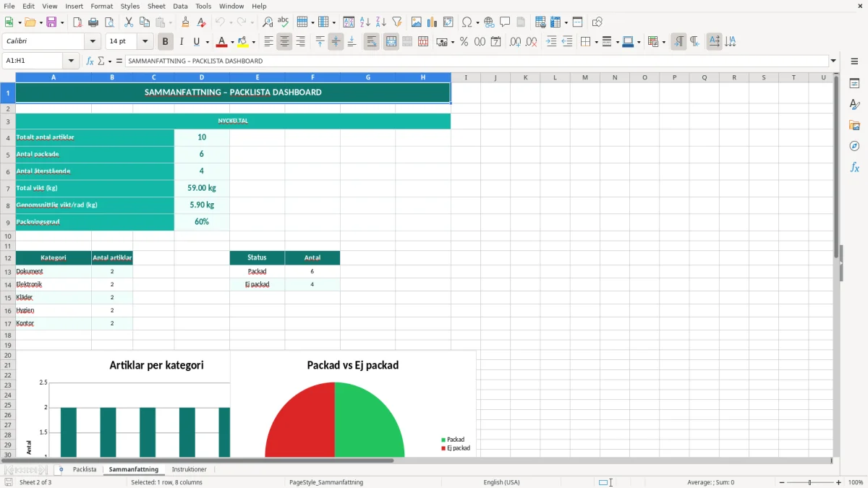Toggle Italic text formatting
The height and width of the screenshot is (488, 868).
click(182, 42)
